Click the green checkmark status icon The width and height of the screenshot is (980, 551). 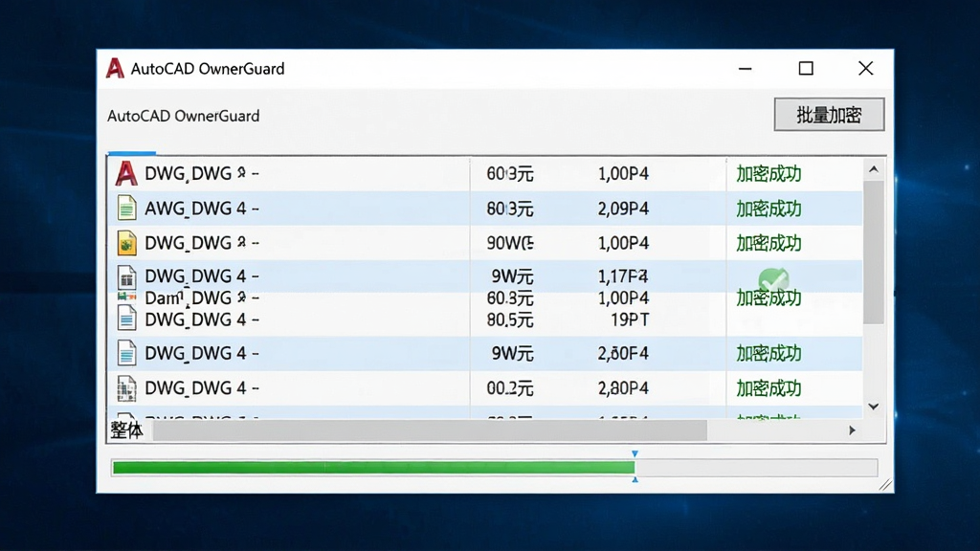click(773, 279)
